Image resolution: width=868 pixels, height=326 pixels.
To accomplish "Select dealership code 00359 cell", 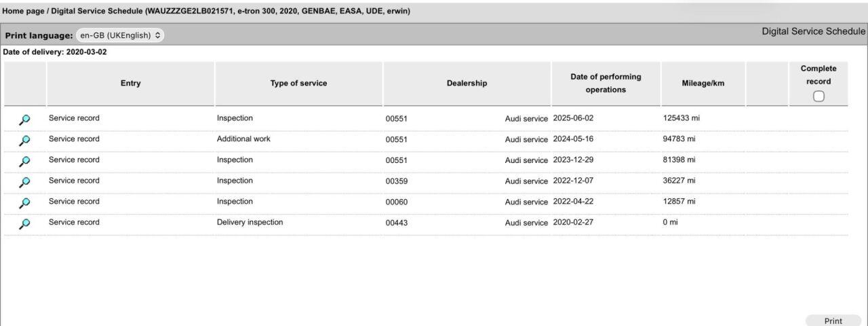I will (x=396, y=181).
